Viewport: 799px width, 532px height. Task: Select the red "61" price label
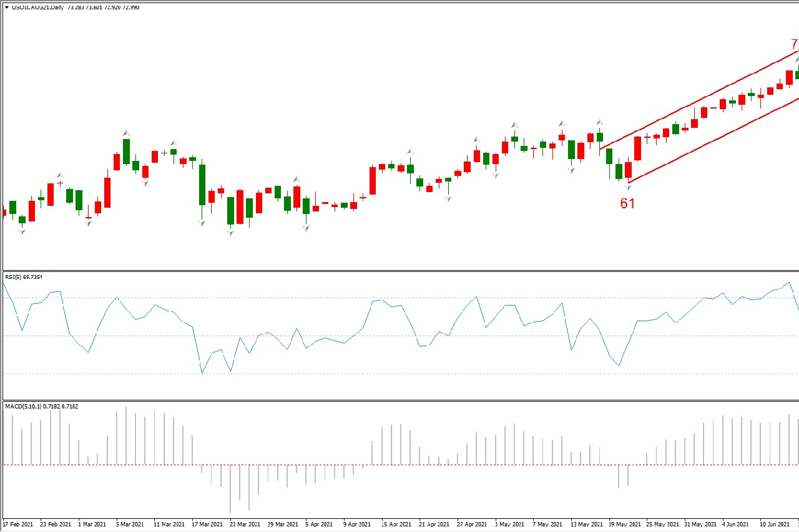point(627,203)
